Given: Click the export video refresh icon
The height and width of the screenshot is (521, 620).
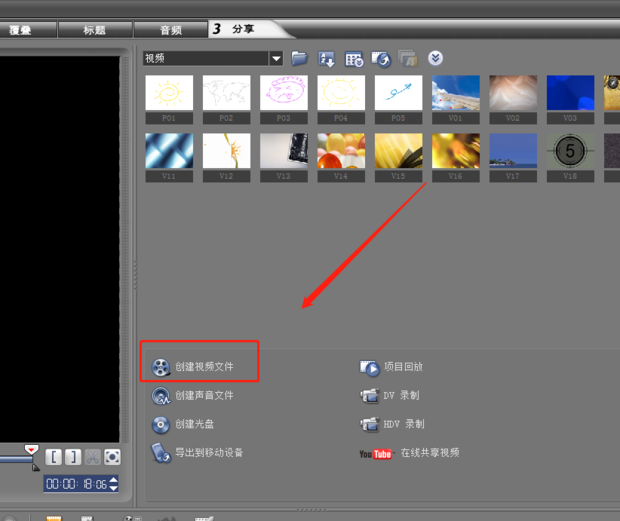Looking at the screenshot, I should pyautogui.click(x=381, y=59).
